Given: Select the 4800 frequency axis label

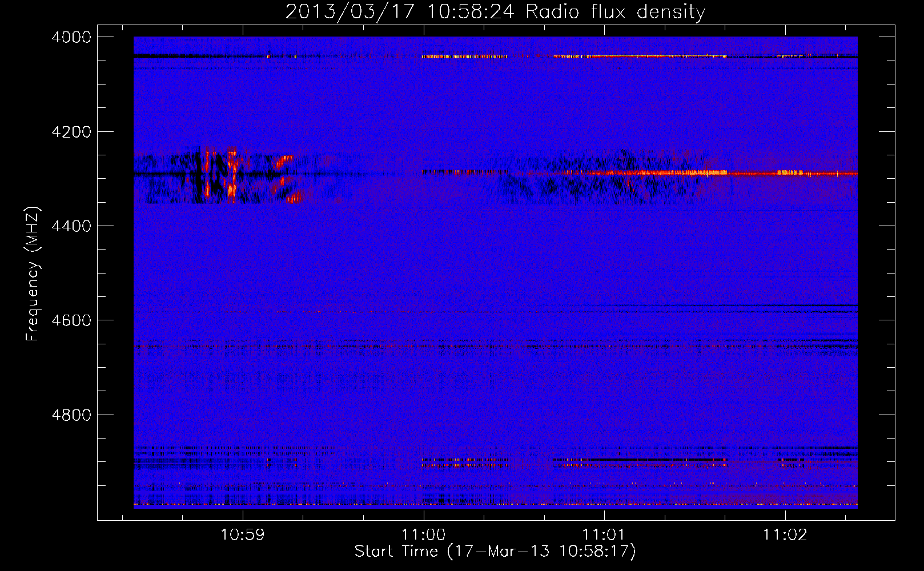Looking at the screenshot, I should (x=71, y=415).
